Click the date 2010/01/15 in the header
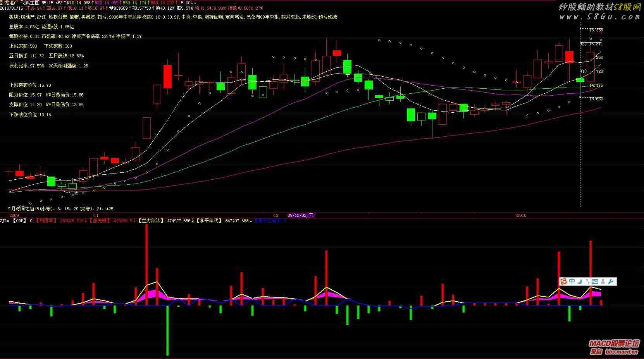The height and width of the screenshot is (359, 644). [x=12, y=8]
